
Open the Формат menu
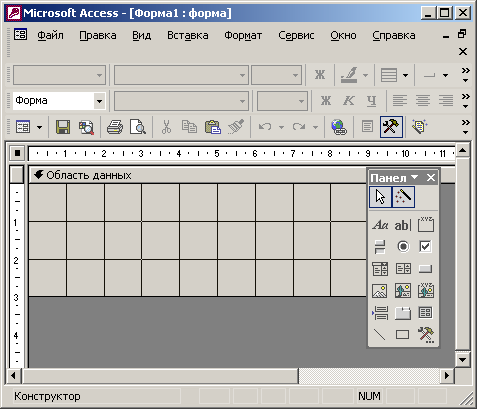243,35
